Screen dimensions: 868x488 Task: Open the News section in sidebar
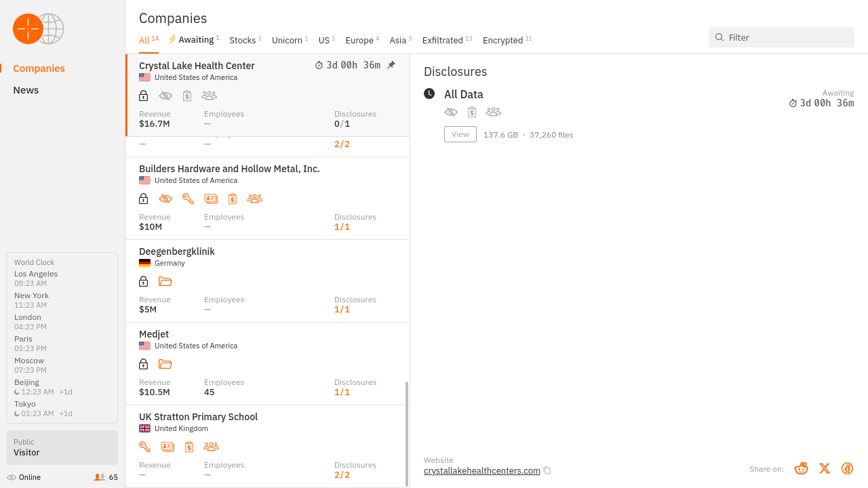(26, 90)
